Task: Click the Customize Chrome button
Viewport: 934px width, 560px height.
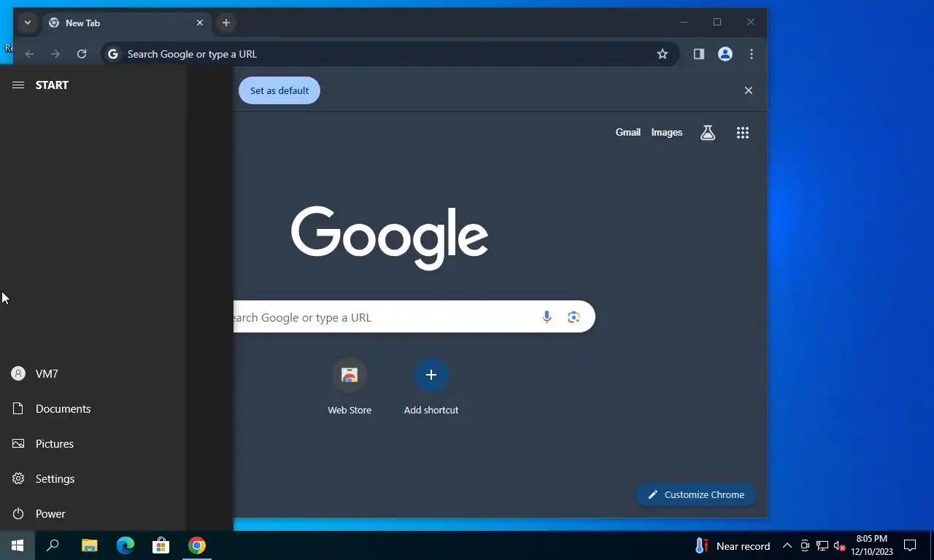Action: coord(695,494)
